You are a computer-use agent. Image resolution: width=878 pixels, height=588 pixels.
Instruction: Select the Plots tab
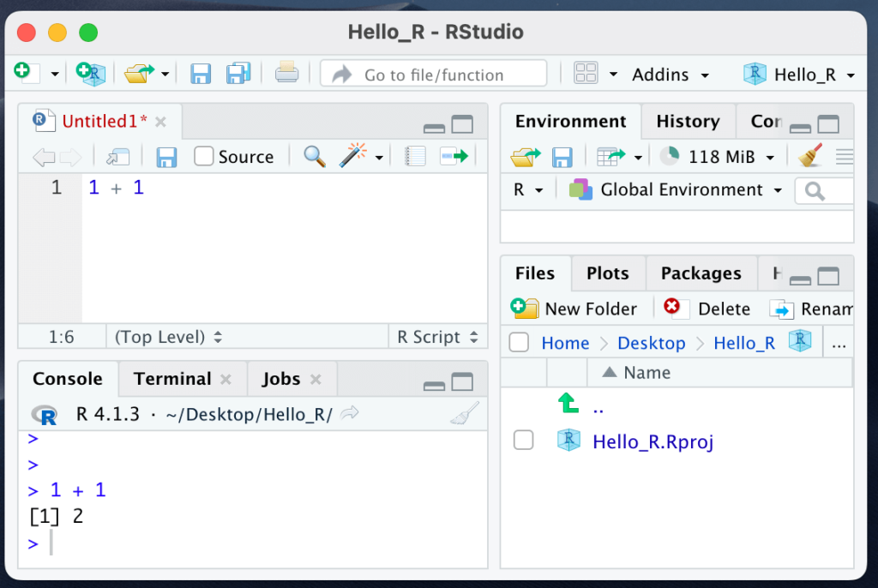point(608,273)
